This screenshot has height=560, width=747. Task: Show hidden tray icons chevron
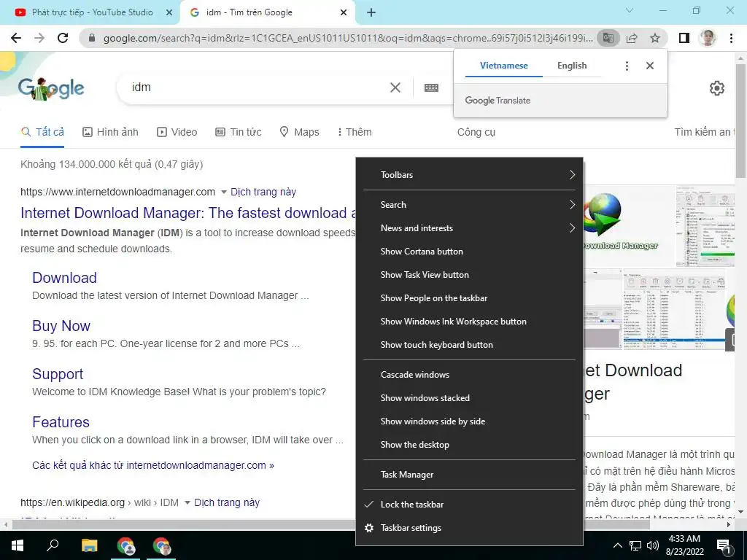tap(617, 545)
